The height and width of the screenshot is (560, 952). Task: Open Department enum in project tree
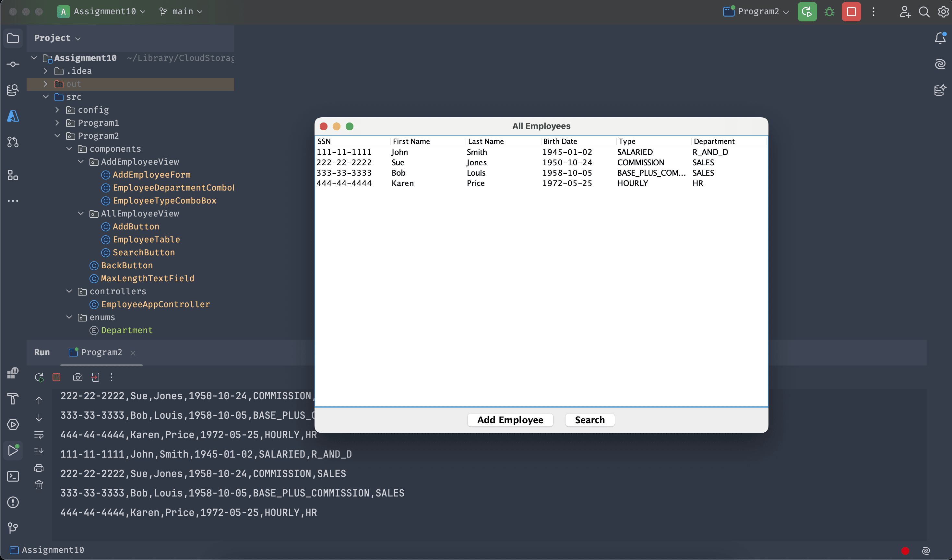(x=126, y=331)
